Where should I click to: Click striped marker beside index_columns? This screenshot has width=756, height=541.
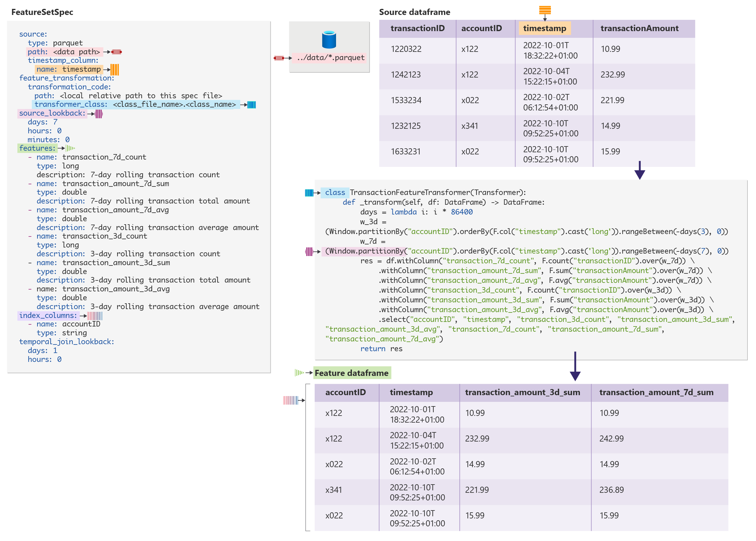pyautogui.click(x=95, y=316)
